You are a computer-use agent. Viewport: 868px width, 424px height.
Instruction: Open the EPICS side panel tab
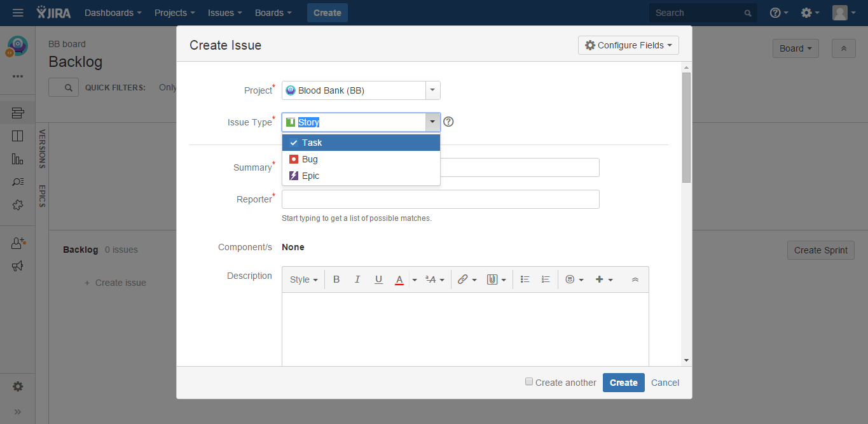click(42, 196)
